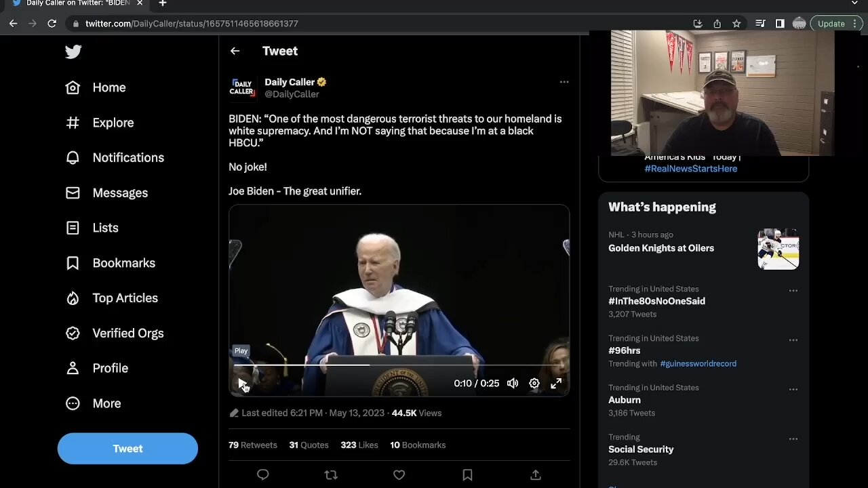Open the #guinessworldrecord hashtag link
This screenshot has width=868, height=488.
pyautogui.click(x=698, y=364)
